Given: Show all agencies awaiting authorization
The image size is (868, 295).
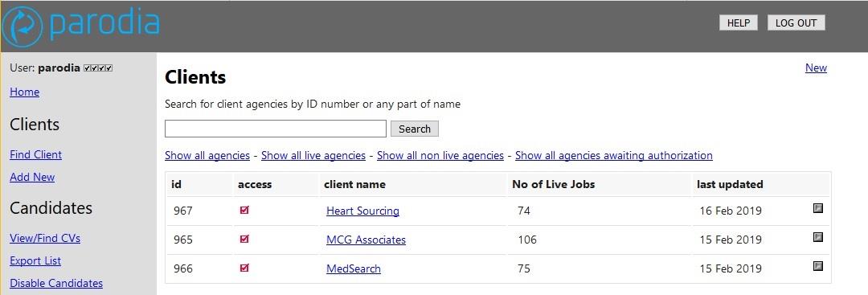Looking at the screenshot, I should click(614, 155).
